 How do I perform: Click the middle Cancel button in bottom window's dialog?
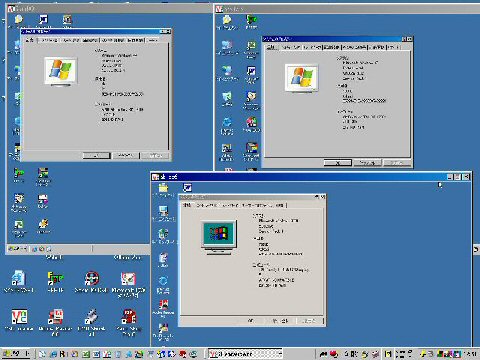(280, 321)
